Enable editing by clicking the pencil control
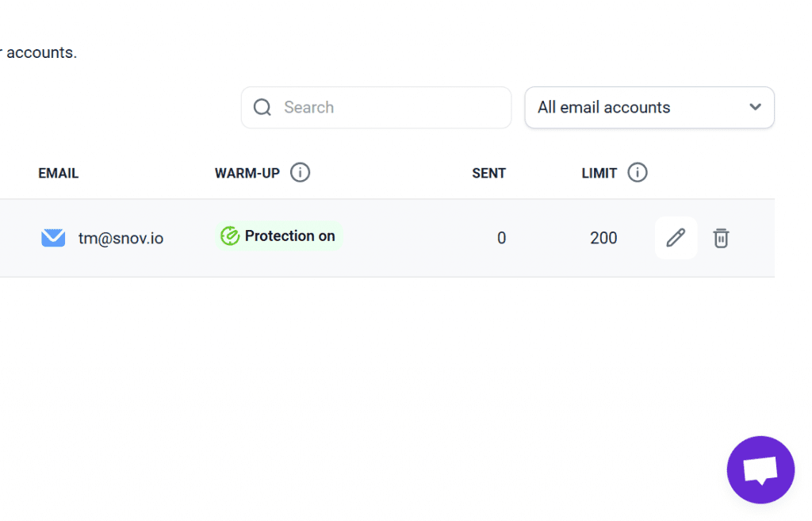 point(676,237)
